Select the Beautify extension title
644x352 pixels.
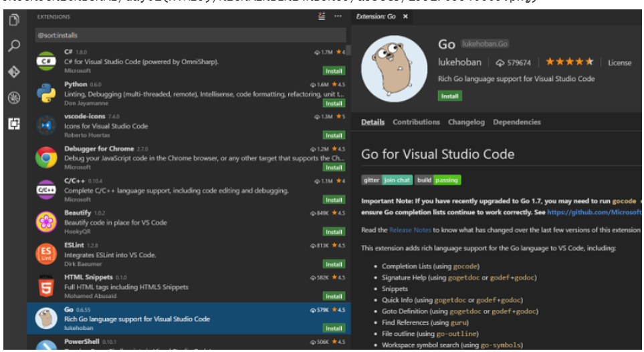pos(78,212)
